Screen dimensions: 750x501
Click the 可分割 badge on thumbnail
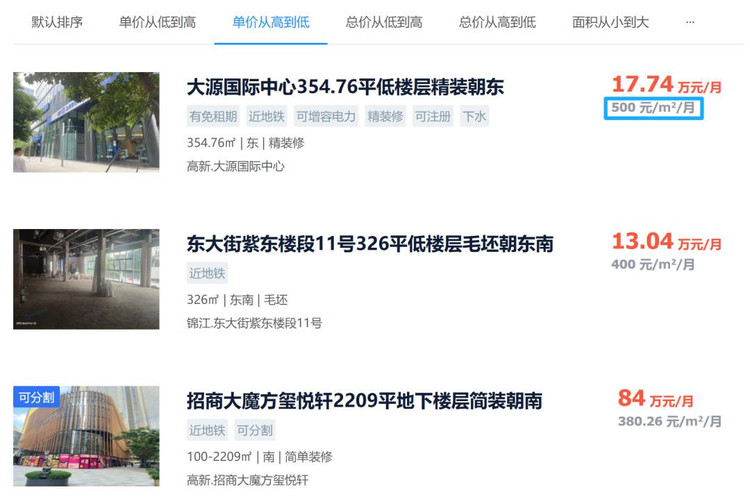pyautogui.click(x=36, y=397)
